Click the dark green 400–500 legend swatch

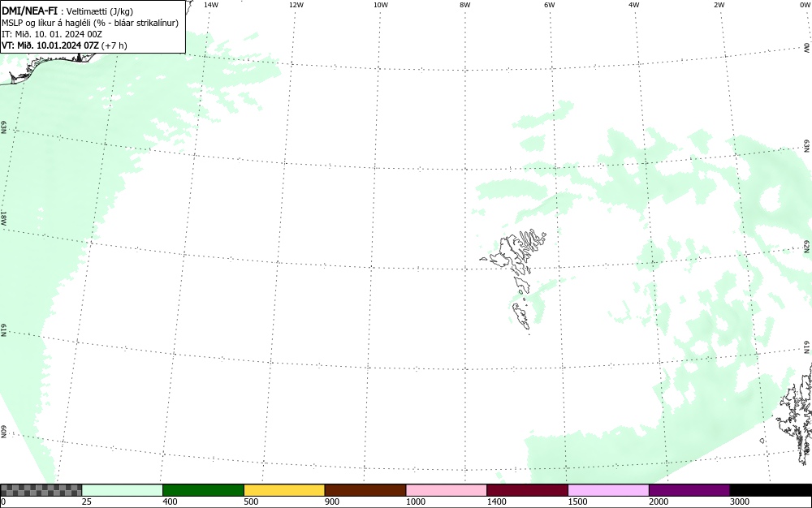point(203,490)
